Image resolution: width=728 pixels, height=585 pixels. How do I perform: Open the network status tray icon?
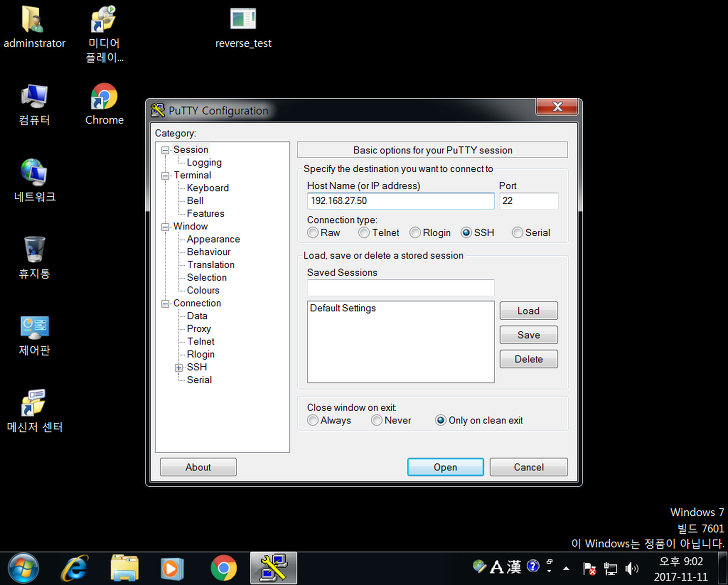pyautogui.click(x=610, y=568)
